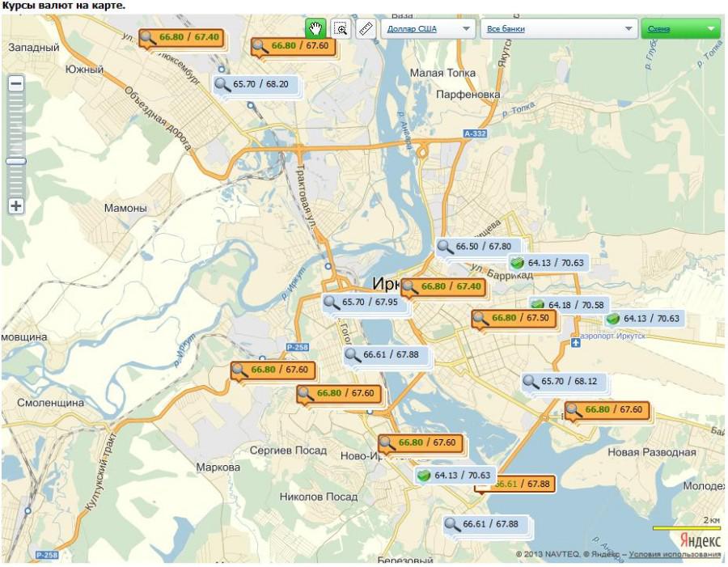Select the hand pan tool
Viewport: 728px width, 567px height.
[315, 28]
